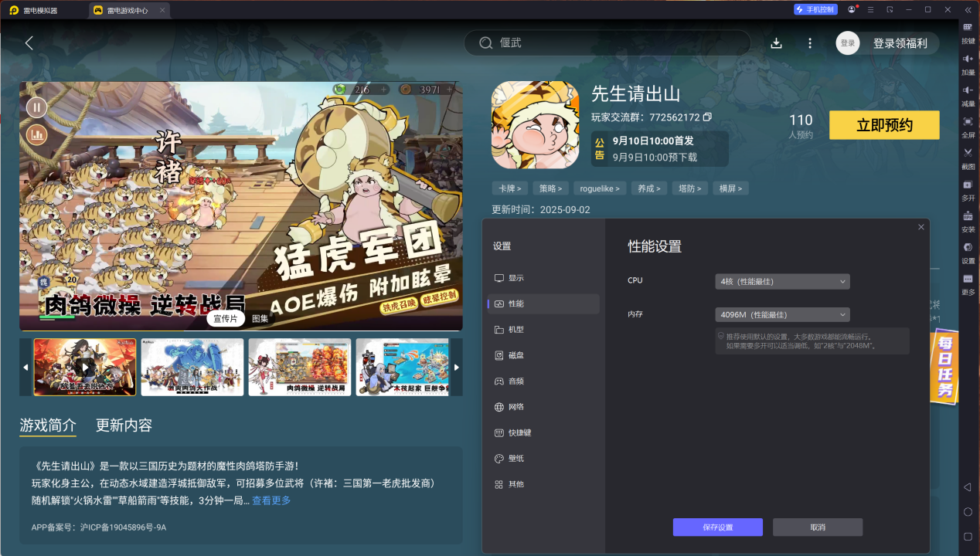Click the 每日任务 daily task banner
The image size is (980, 556).
944,366
